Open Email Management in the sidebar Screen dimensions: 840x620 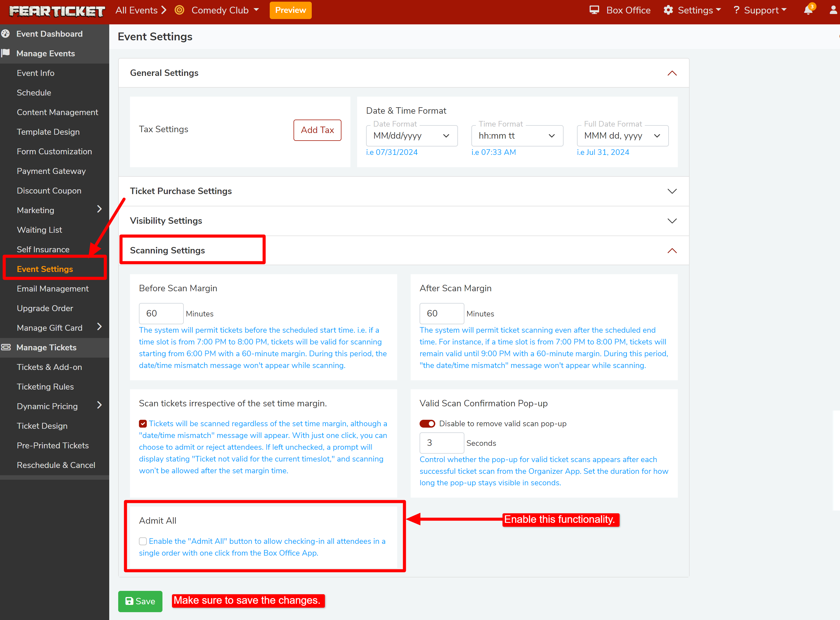pyautogui.click(x=53, y=289)
